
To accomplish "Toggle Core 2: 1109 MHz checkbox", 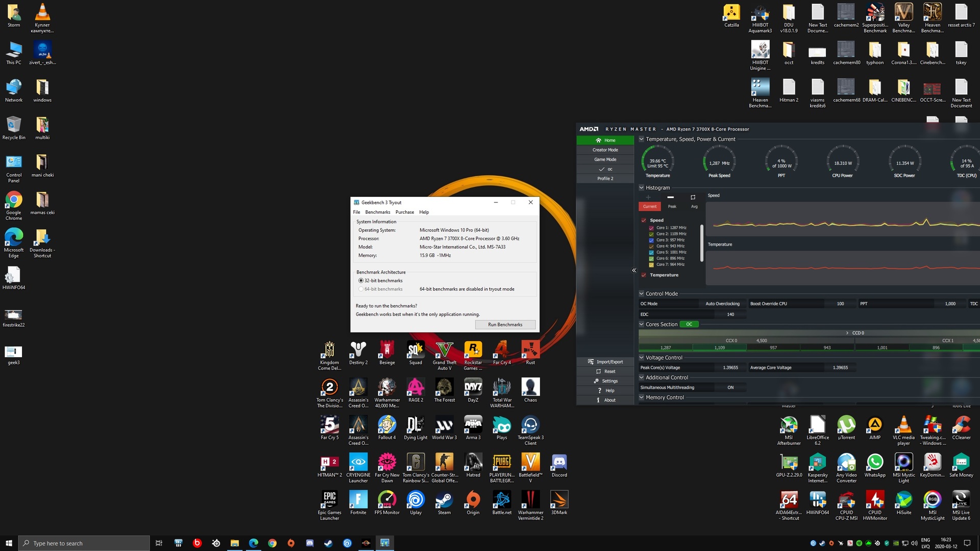I will click(x=651, y=234).
